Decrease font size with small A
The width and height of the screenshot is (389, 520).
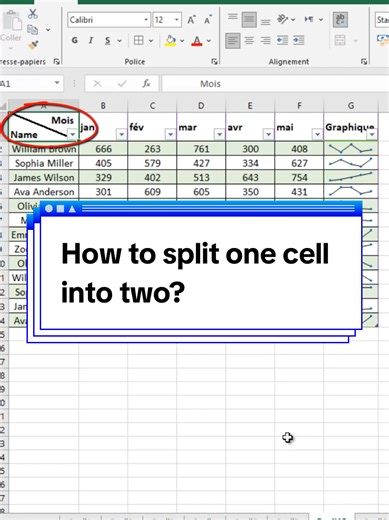[208, 20]
